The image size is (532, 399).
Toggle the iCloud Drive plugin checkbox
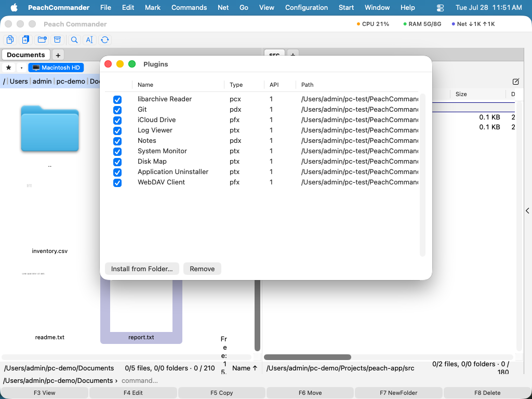click(117, 121)
